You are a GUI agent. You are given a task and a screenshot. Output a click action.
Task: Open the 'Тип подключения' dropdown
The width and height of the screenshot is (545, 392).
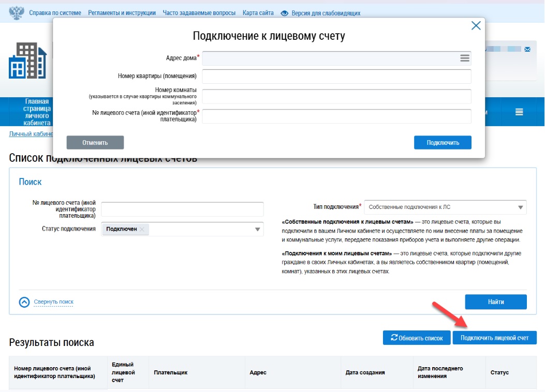click(x=445, y=207)
